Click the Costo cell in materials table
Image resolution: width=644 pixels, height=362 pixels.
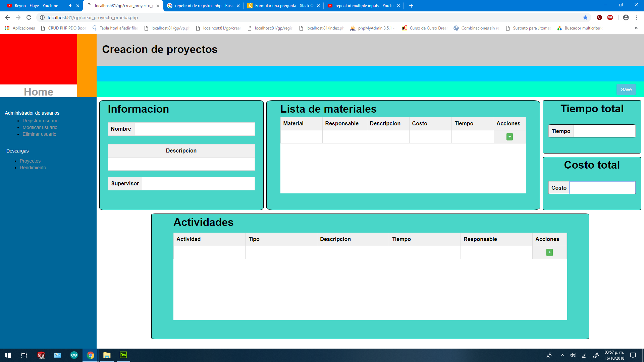coord(430,137)
